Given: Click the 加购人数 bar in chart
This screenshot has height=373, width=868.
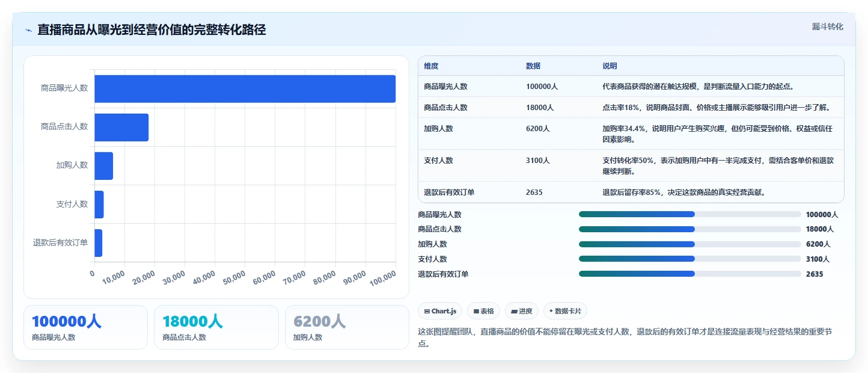Looking at the screenshot, I should click(x=103, y=165).
